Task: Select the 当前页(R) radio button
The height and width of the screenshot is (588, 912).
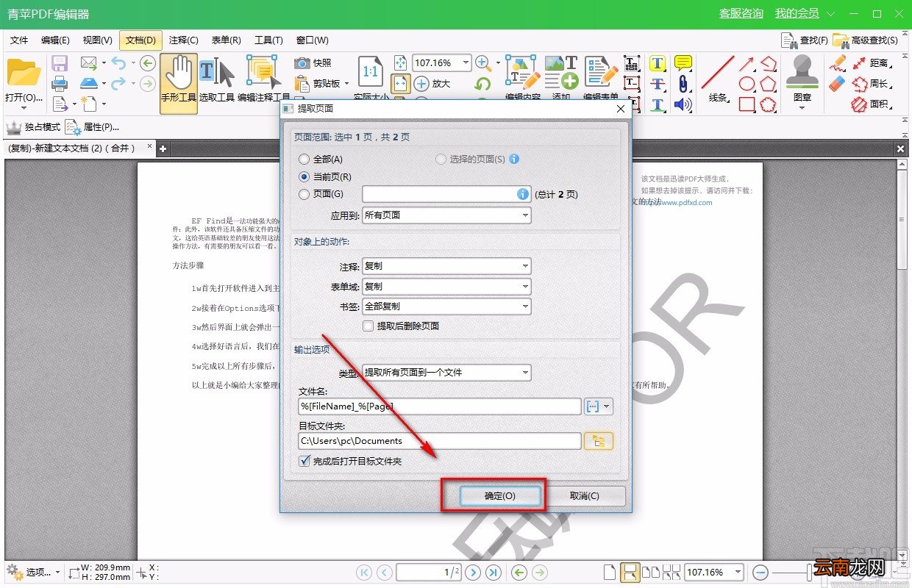Action: pos(304,176)
